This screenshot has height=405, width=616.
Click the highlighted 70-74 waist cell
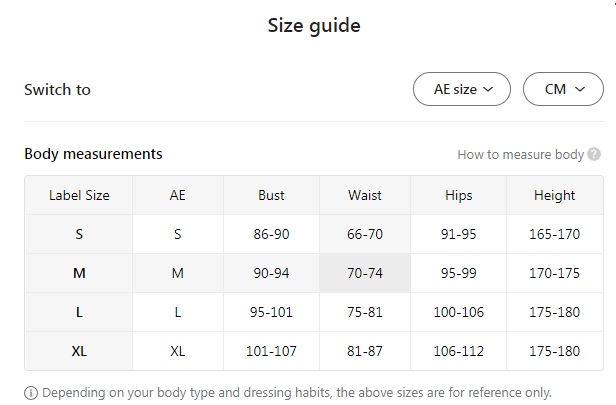pos(365,273)
